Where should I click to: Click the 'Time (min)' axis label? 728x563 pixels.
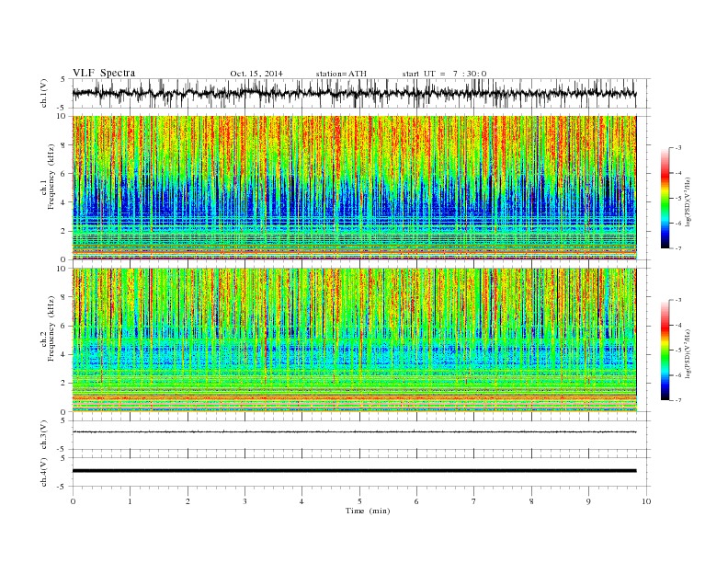tap(368, 511)
